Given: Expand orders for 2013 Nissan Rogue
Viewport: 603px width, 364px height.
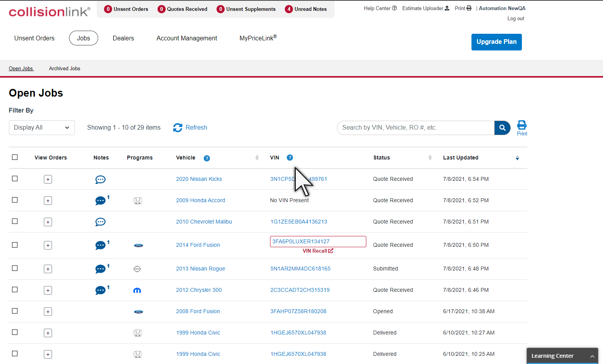Looking at the screenshot, I should pos(48,269).
